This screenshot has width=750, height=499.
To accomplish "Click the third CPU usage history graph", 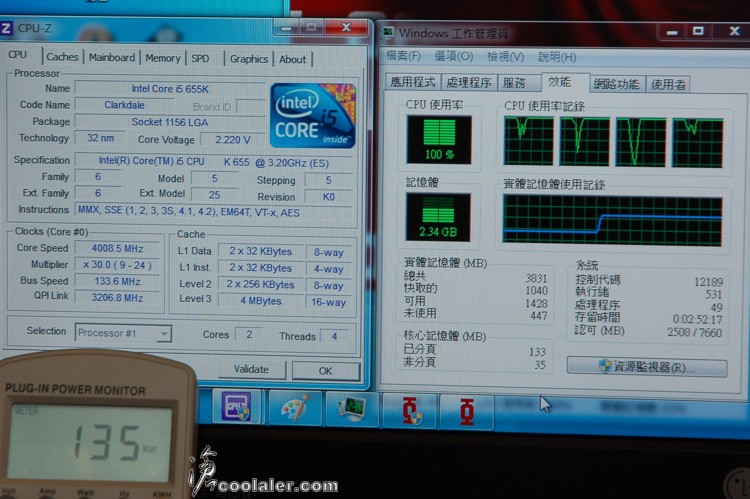I will (641, 142).
